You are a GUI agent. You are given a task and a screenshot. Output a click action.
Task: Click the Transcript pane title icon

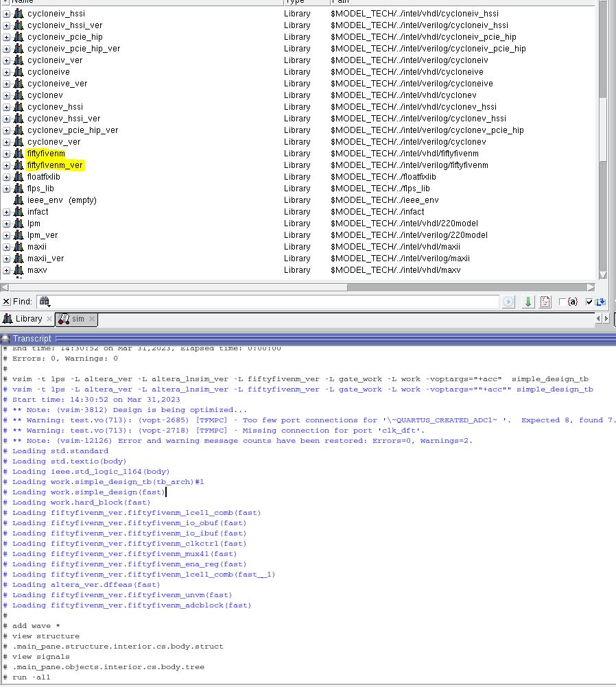click(x=5, y=339)
